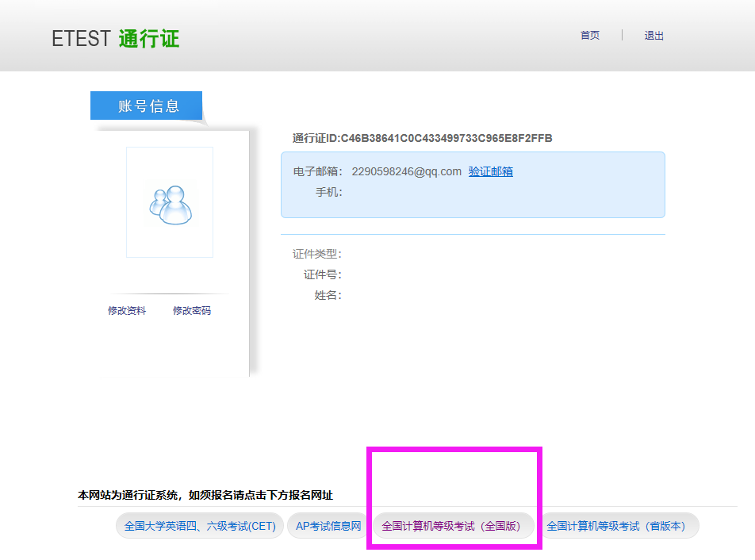Open 全国计算机等级考试（全国版） site
Screen dimensions: 755x560
pyautogui.click(x=451, y=526)
